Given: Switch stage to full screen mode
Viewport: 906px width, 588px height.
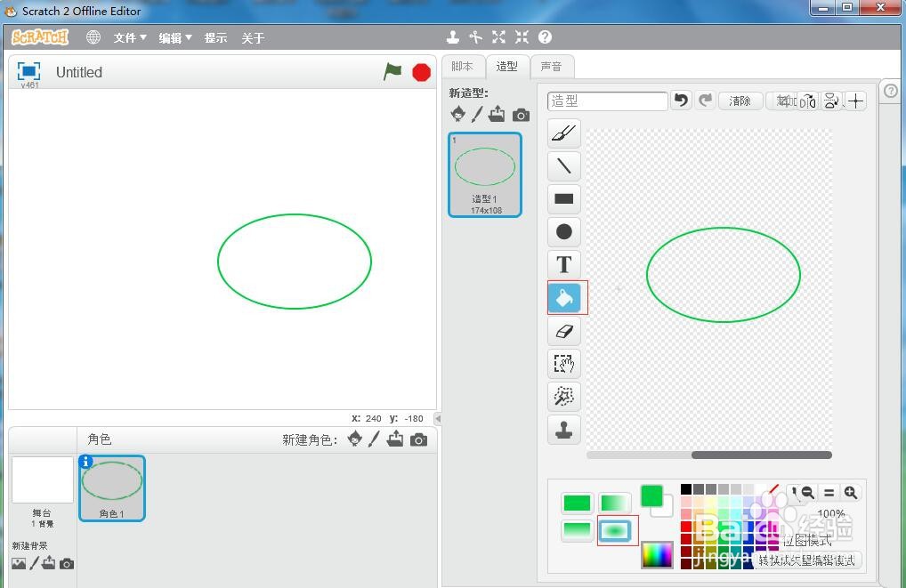Looking at the screenshot, I should [x=28, y=71].
